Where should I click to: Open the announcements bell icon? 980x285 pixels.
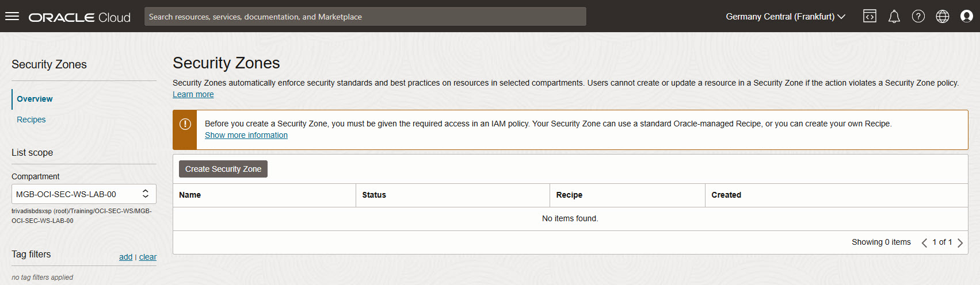[x=894, y=17]
